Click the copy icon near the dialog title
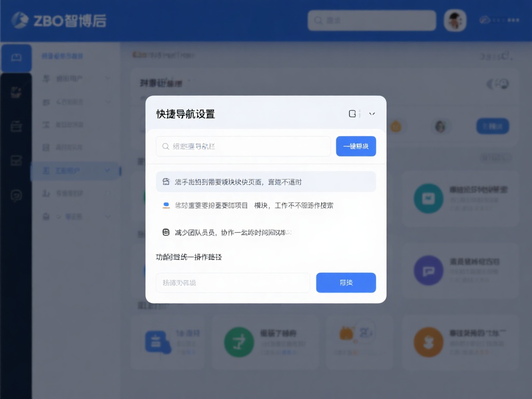532x399 pixels. (x=352, y=113)
